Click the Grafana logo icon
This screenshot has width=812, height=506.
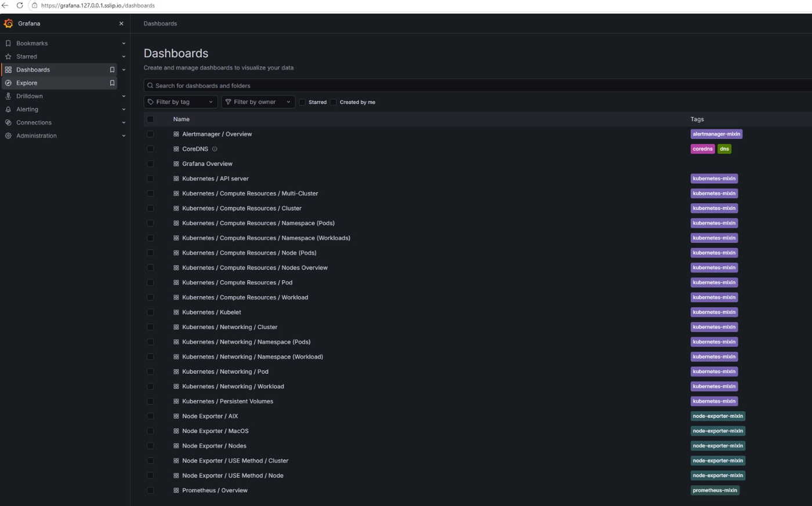tap(8, 24)
